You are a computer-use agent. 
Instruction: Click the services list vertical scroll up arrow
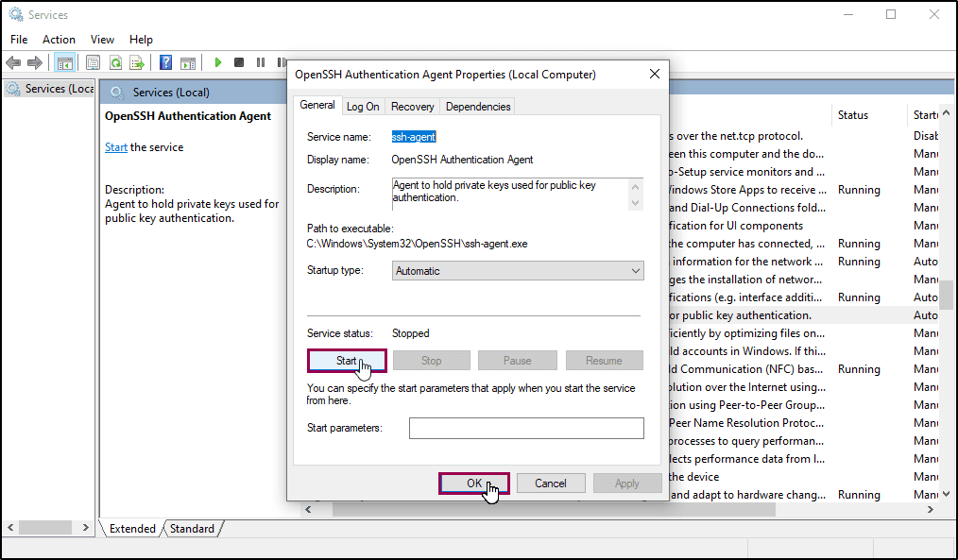[x=947, y=113]
